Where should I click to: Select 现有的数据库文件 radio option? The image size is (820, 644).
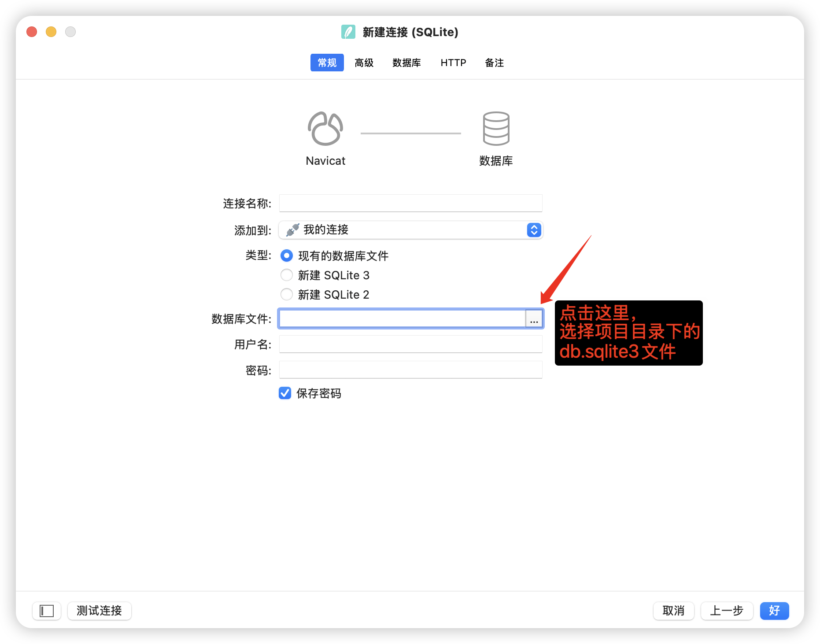coord(287,256)
